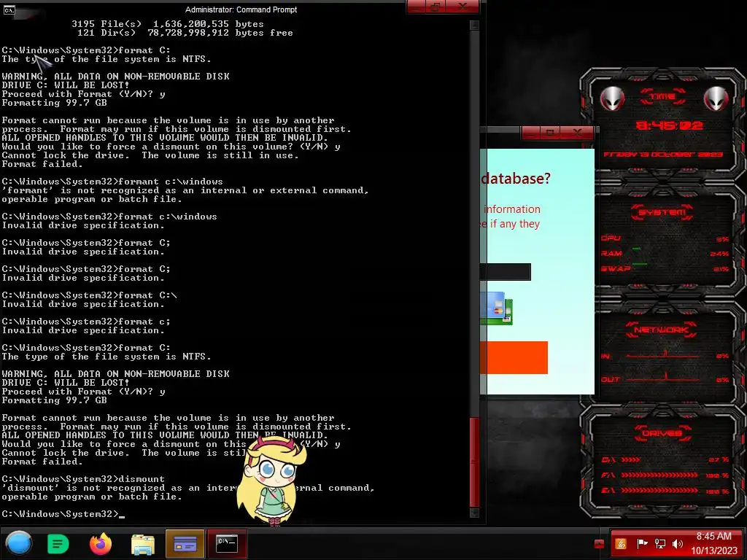
Task: Switch to the credit card app taskbar button
Action: coord(185,543)
